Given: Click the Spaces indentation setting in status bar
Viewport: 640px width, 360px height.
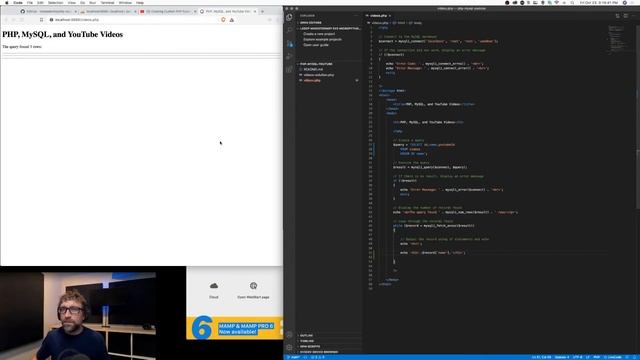Looking at the screenshot, I should click(562, 357).
